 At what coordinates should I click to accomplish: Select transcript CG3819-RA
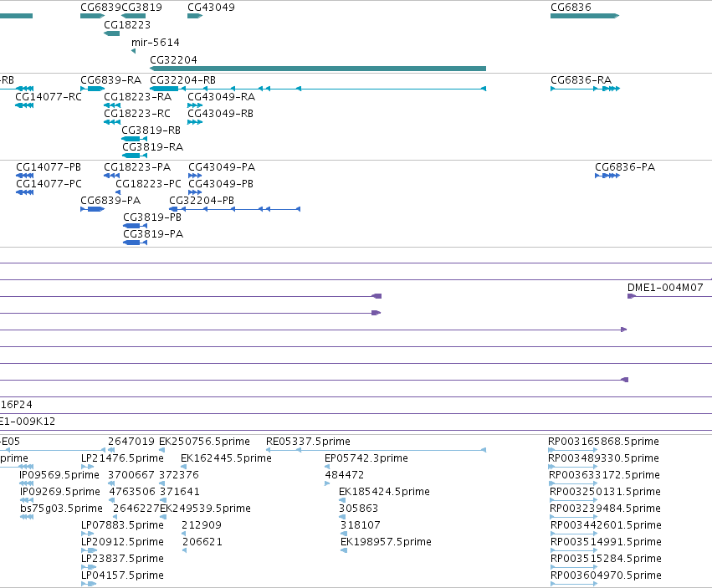(135, 156)
